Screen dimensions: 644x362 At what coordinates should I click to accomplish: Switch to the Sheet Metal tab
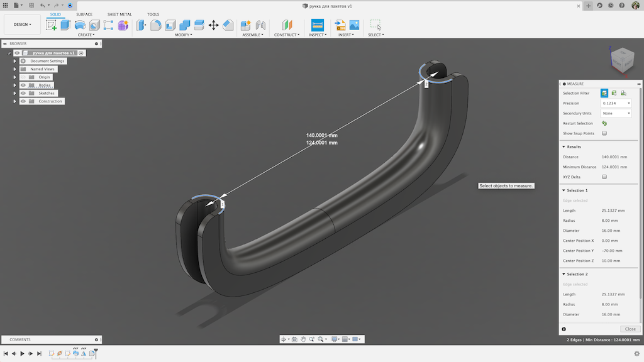point(119,14)
